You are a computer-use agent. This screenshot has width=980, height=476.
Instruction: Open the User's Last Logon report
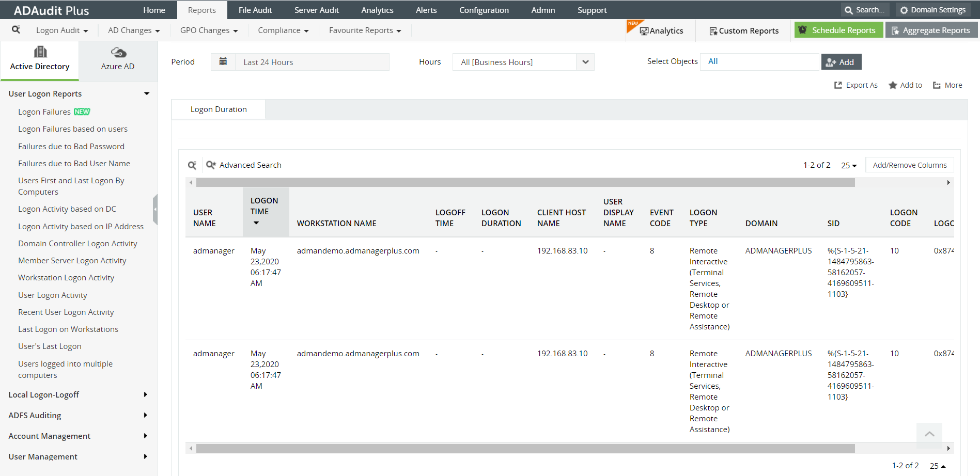point(50,346)
